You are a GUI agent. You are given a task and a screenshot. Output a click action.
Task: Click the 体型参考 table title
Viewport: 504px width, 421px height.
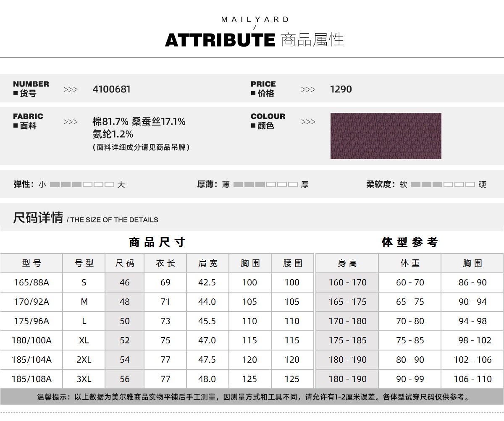click(x=409, y=242)
